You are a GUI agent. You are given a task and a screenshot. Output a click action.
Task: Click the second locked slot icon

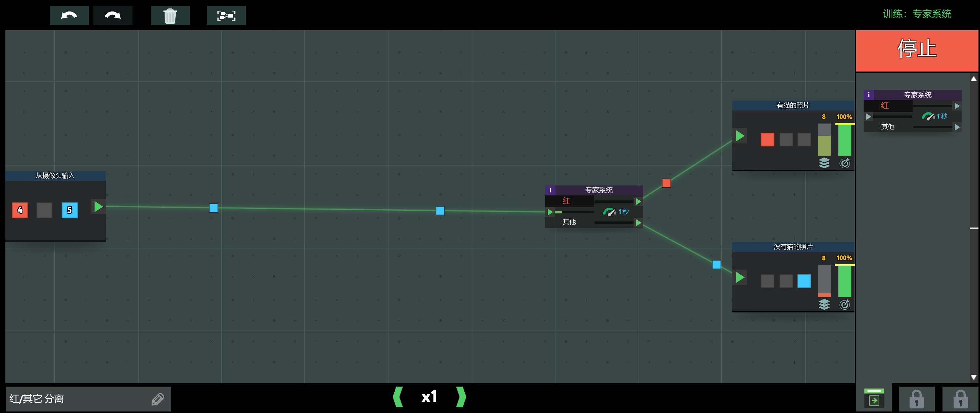[960, 399]
